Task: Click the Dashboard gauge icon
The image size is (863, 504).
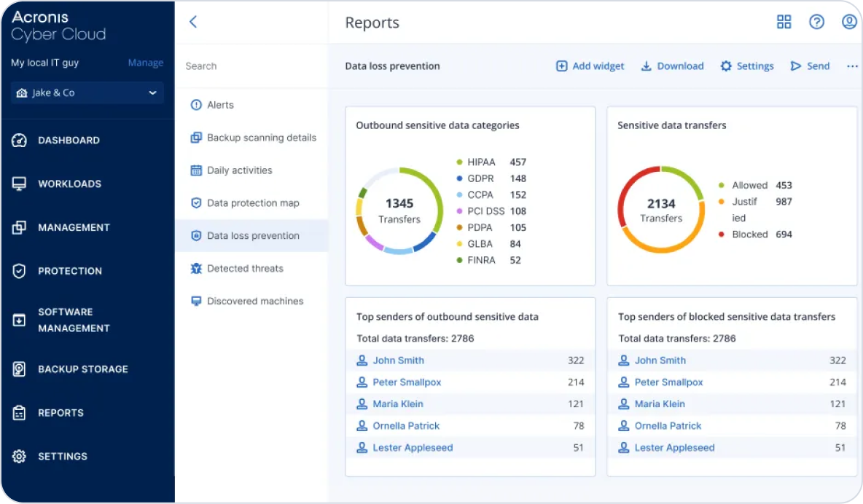Action: click(x=20, y=141)
